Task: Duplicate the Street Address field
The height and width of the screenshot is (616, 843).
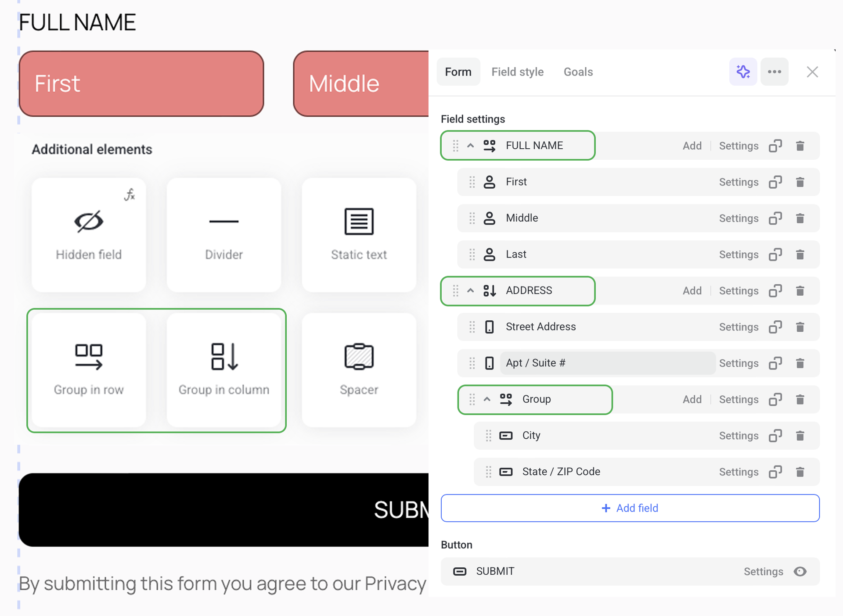Action: pos(775,327)
